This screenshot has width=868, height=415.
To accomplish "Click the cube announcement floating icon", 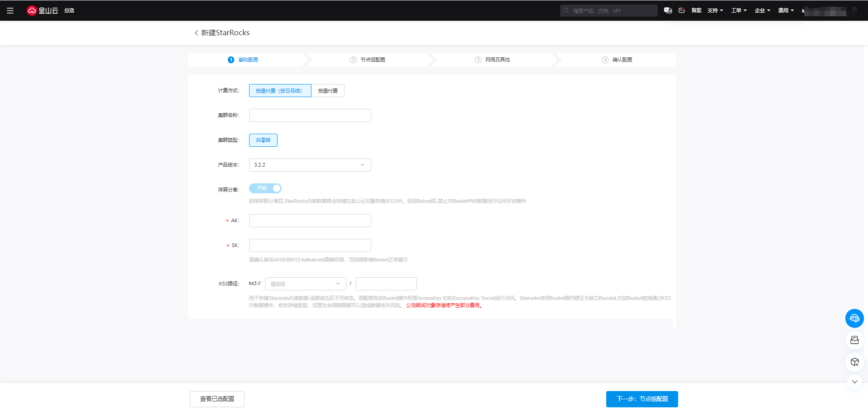I will [854, 362].
